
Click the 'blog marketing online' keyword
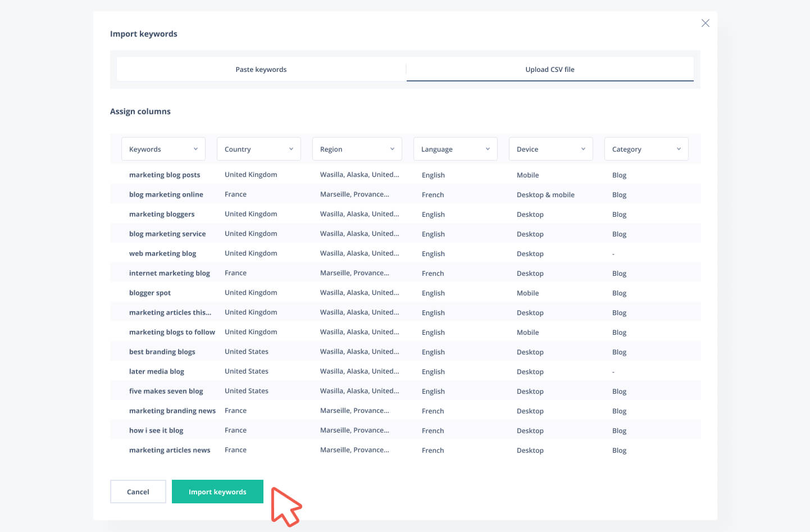tap(166, 194)
